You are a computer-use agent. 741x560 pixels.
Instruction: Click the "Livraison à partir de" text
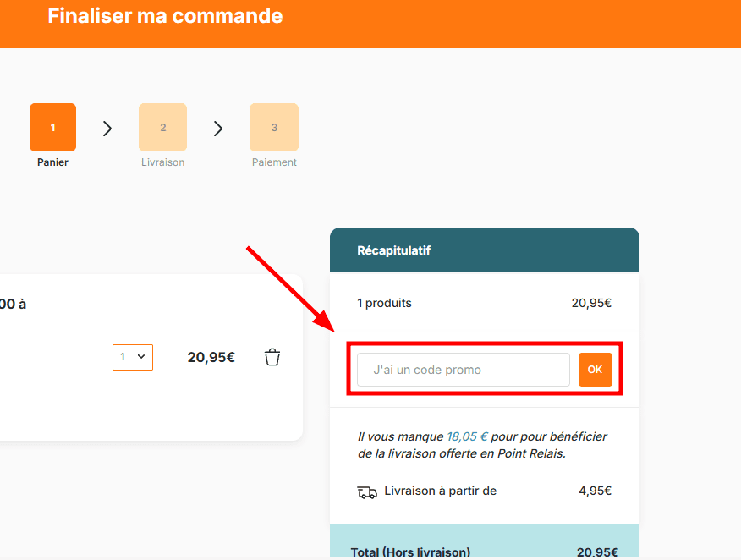440,491
